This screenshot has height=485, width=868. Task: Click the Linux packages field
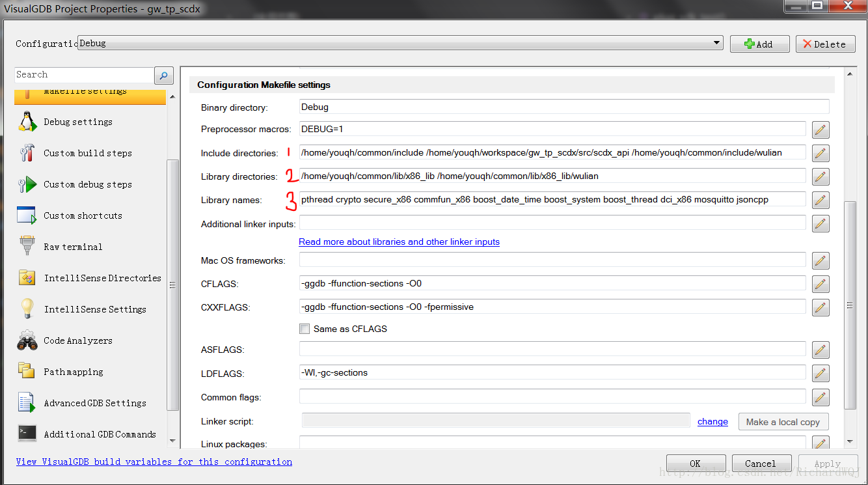[552, 443]
